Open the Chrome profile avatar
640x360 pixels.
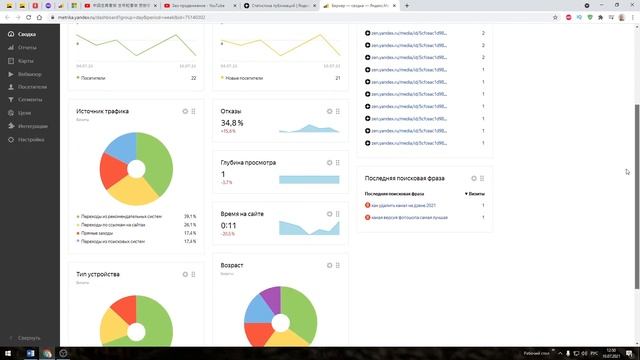point(622,18)
